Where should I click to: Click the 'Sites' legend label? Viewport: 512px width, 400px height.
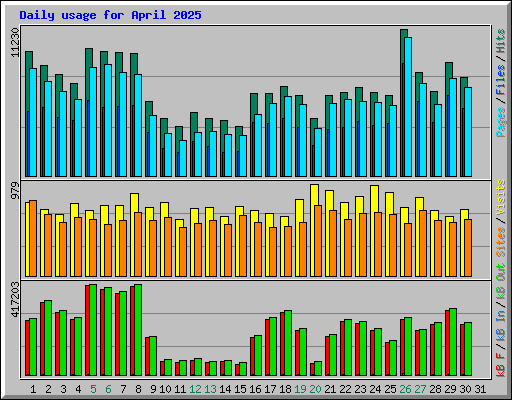(x=501, y=242)
